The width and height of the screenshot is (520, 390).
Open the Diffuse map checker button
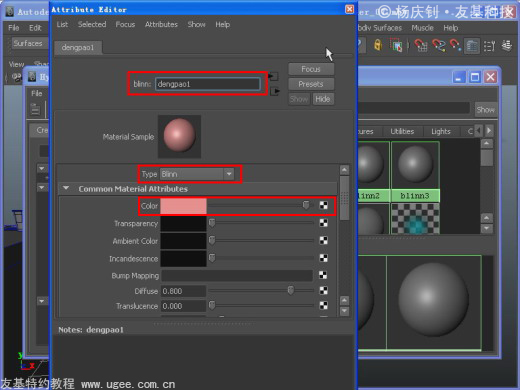[x=323, y=291]
